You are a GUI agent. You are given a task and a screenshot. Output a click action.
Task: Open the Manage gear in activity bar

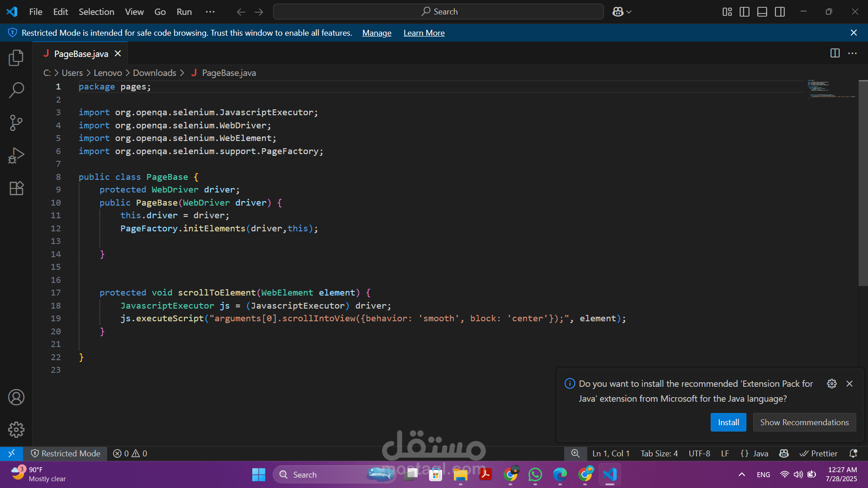coord(16,430)
